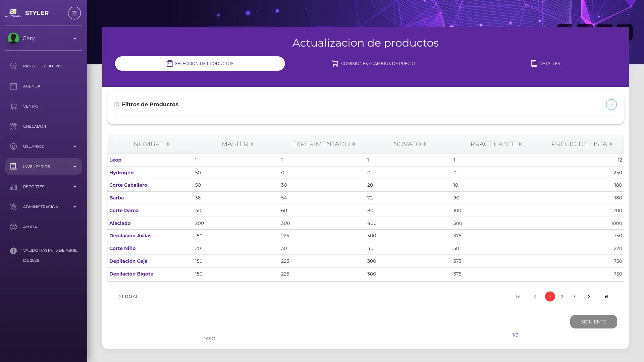Click Corte Niño list price 270
644x362 pixels.
pos(618,248)
